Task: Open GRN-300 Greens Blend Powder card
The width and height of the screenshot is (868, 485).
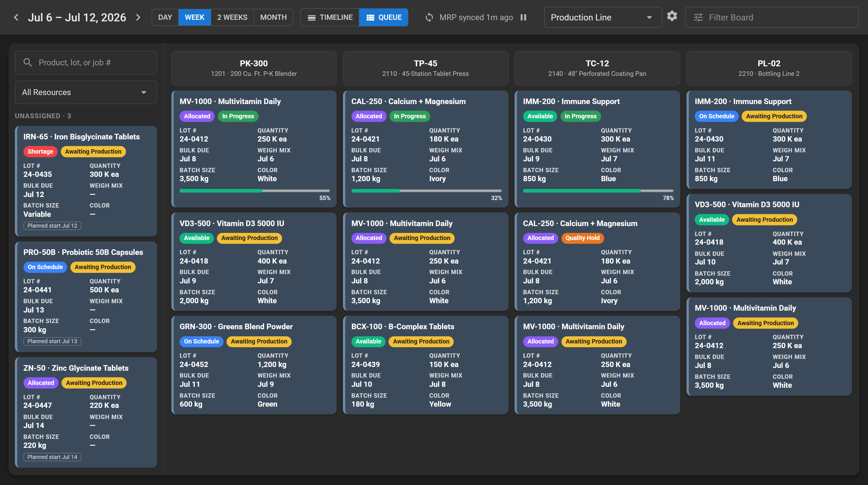Action: (x=254, y=365)
